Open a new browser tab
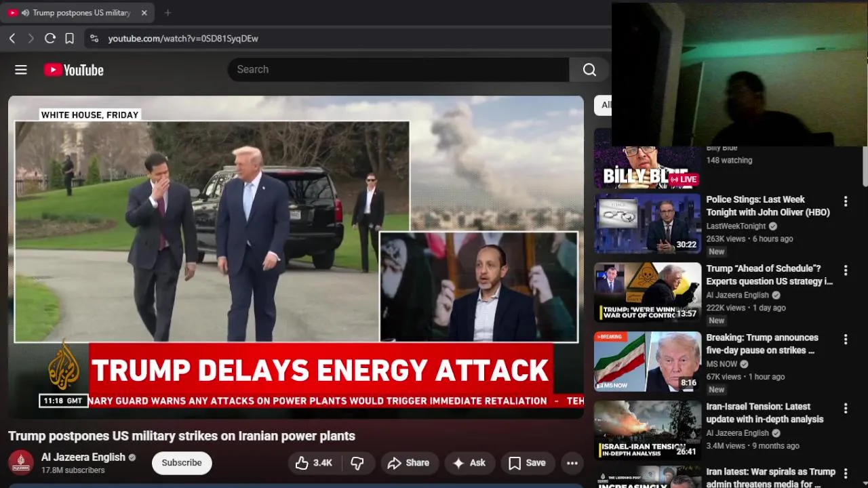The width and height of the screenshot is (868, 488). pos(167,13)
